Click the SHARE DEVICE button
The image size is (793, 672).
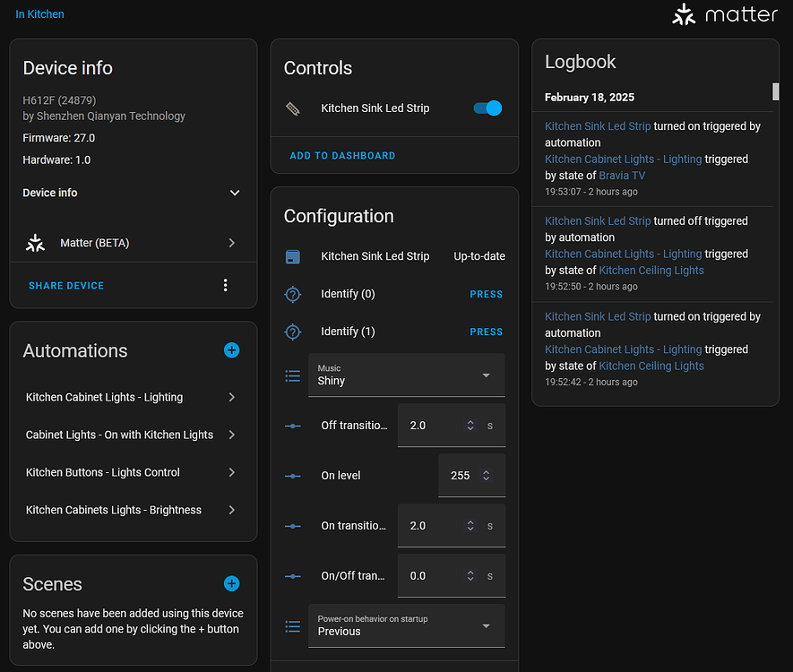coord(66,286)
